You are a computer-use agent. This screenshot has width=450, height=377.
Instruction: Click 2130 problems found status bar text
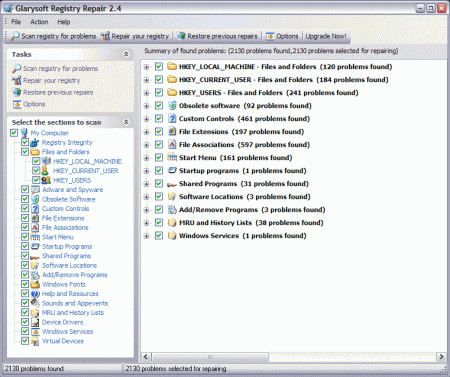(x=34, y=369)
